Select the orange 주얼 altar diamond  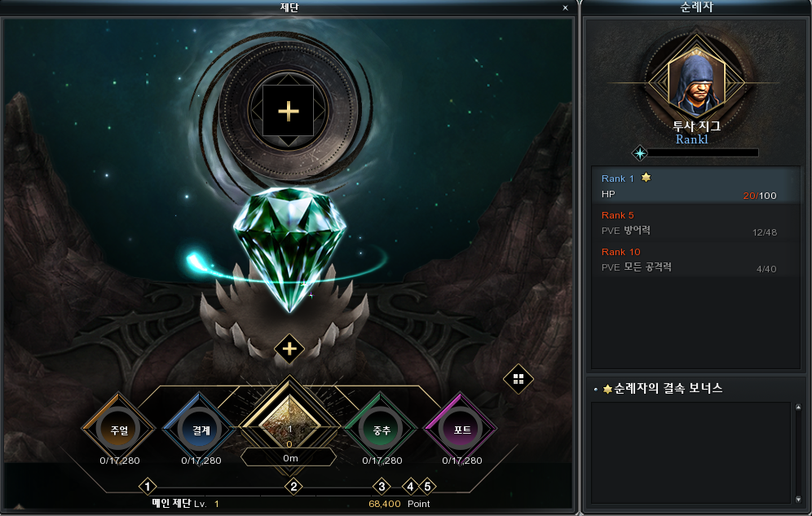tap(119, 429)
